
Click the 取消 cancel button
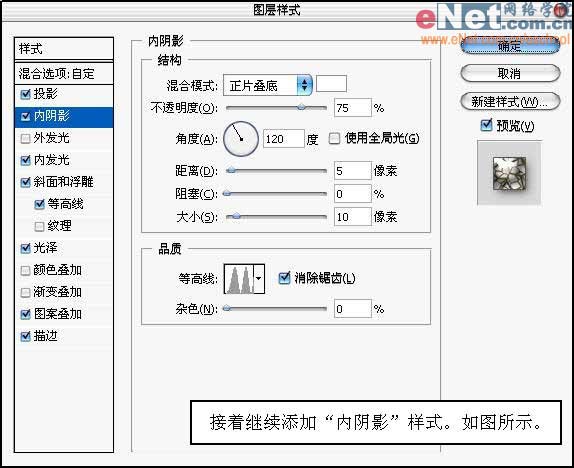tap(510, 74)
